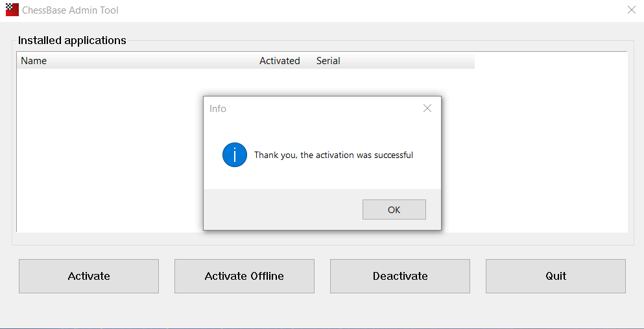Click the blue information icon
This screenshot has height=329, width=644.
click(235, 155)
